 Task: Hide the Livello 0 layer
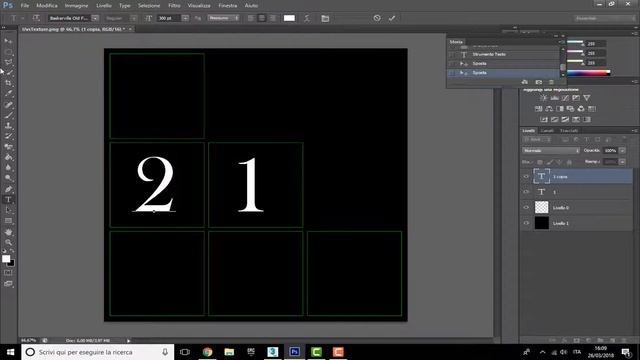click(526, 207)
